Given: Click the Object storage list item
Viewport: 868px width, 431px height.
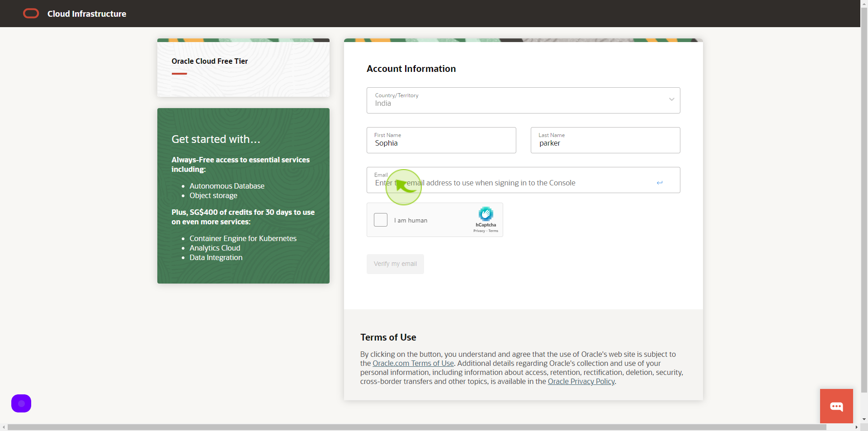Looking at the screenshot, I should [x=213, y=195].
